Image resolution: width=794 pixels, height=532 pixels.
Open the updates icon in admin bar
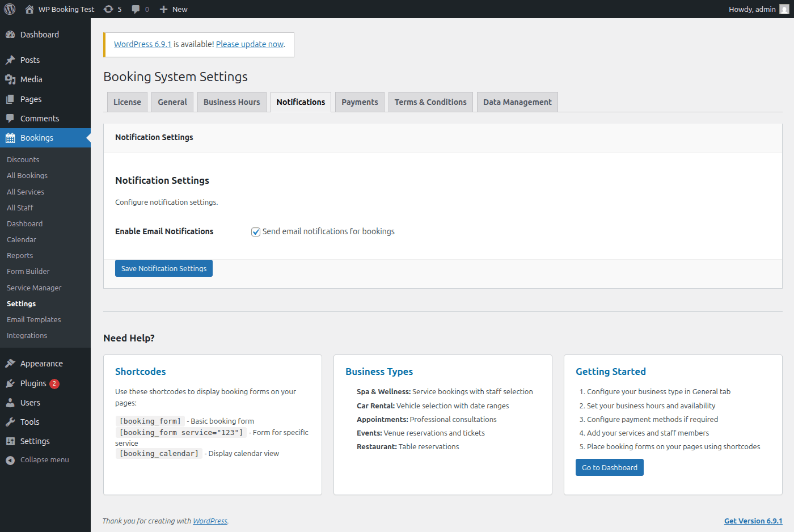(109, 9)
